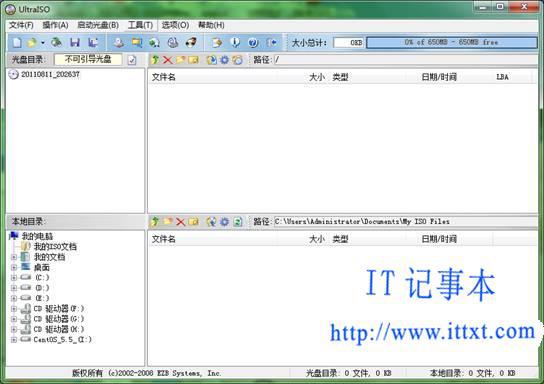The height and width of the screenshot is (384, 544).
Task: Sort local file list by 大小 column
Action: click(x=304, y=239)
